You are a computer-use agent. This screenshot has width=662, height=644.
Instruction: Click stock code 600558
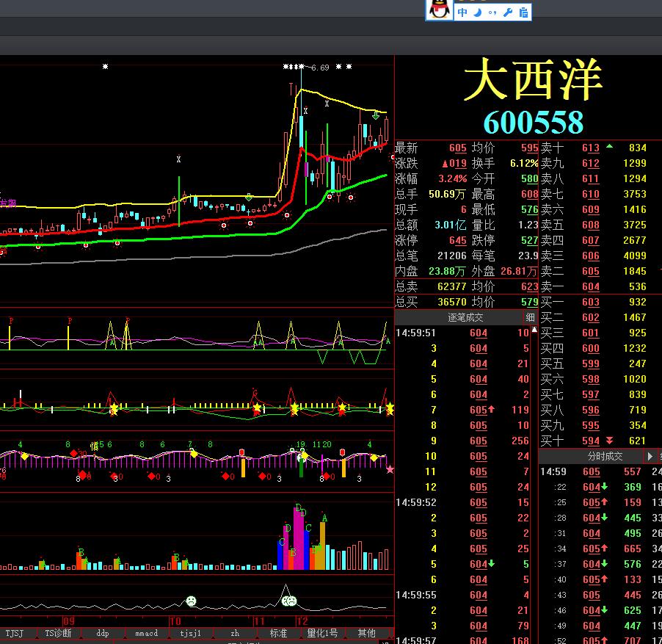534,123
